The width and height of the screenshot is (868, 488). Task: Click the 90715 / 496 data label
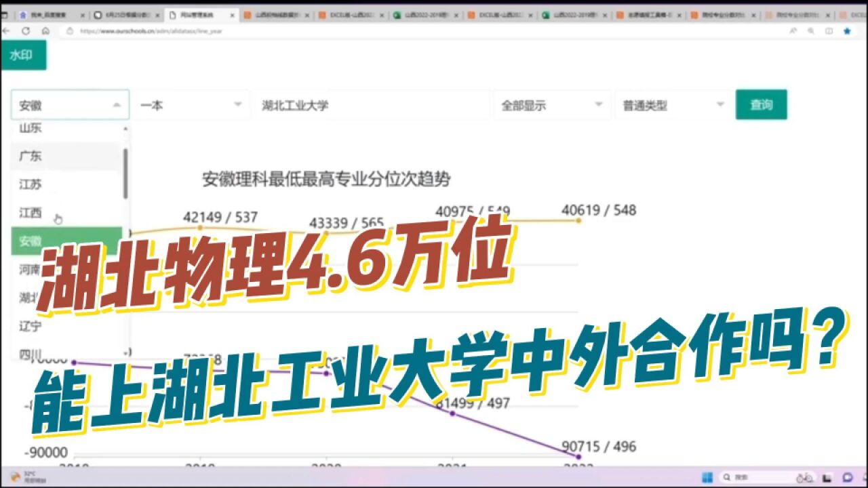[x=599, y=447]
